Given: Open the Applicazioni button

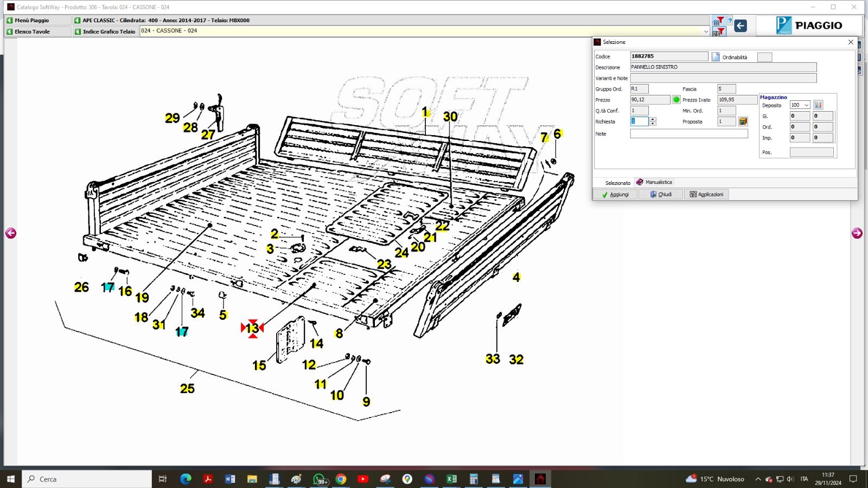Looking at the screenshot, I should click(x=706, y=194).
